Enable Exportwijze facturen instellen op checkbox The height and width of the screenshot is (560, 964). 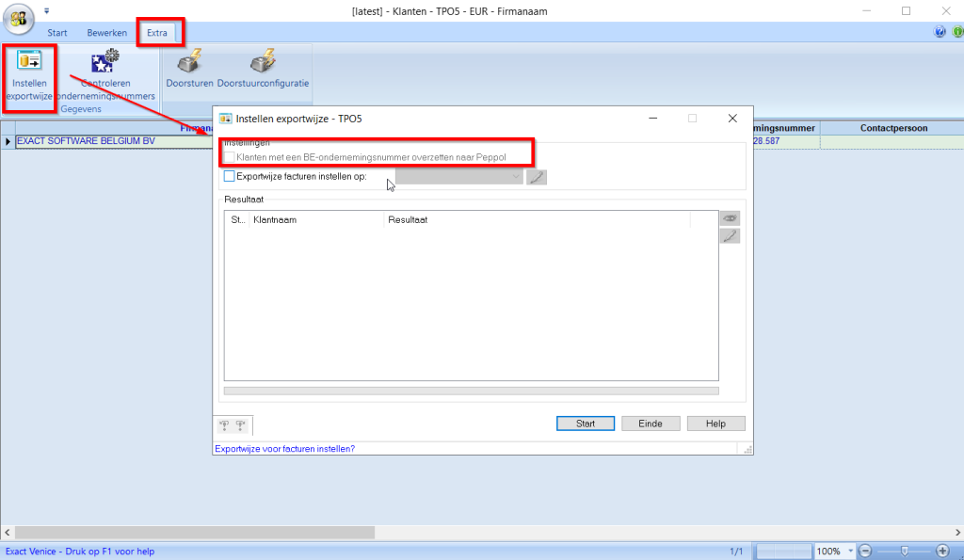(x=229, y=176)
